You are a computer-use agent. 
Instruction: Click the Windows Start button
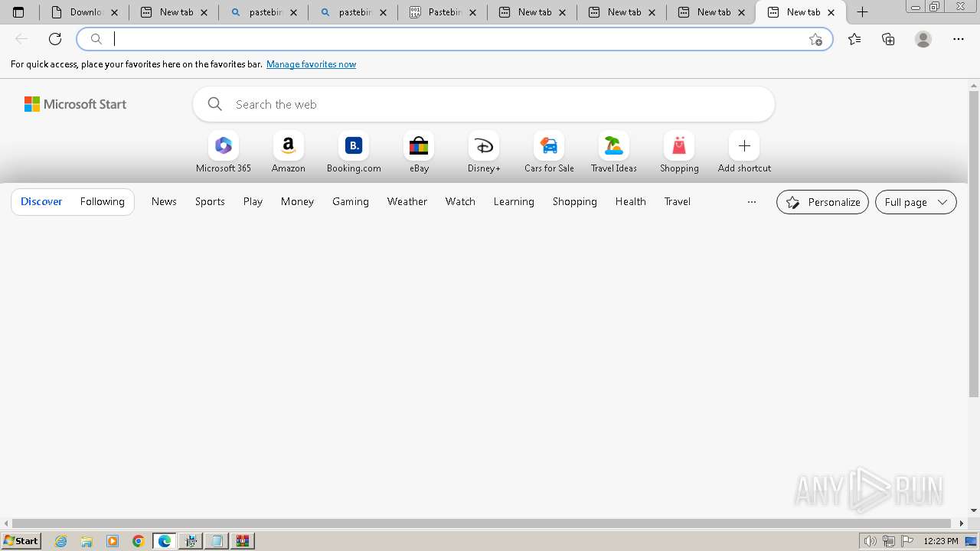21,541
